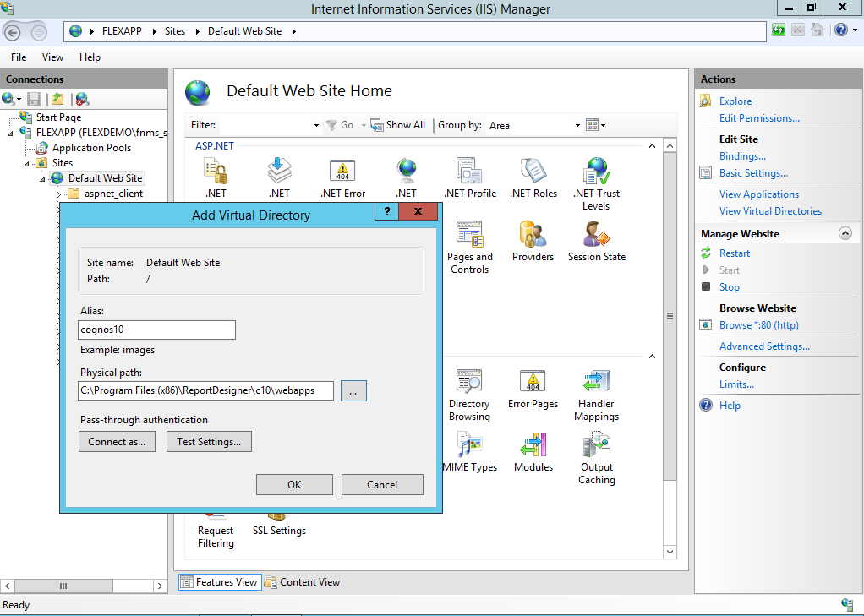Image resolution: width=864 pixels, height=616 pixels.
Task: Click the Up folder icon in Connections toolbar
Action: pos(57,99)
